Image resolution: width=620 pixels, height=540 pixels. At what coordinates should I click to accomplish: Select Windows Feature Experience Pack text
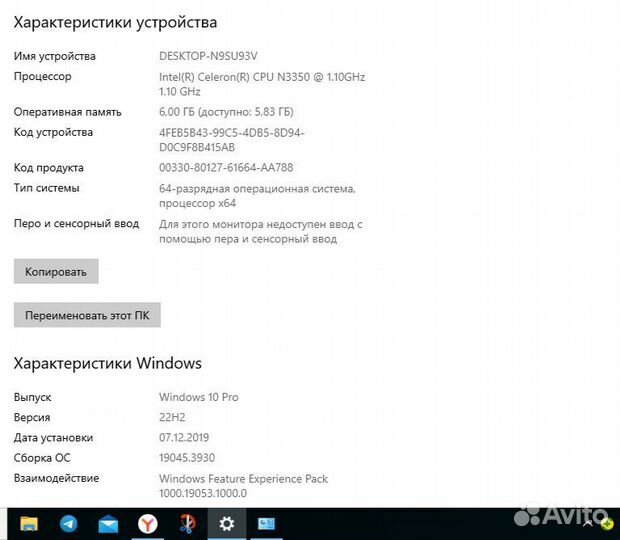pos(243,479)
